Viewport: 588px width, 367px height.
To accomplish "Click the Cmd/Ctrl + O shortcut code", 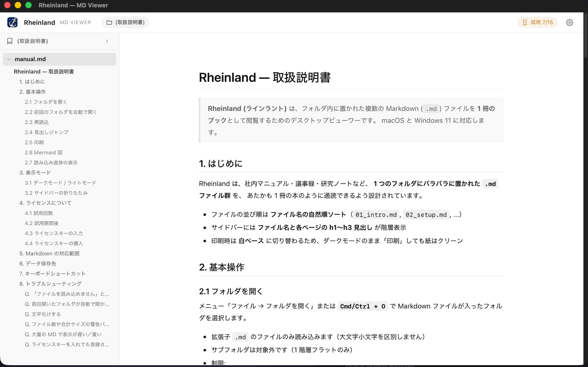I will pos(363,306).
